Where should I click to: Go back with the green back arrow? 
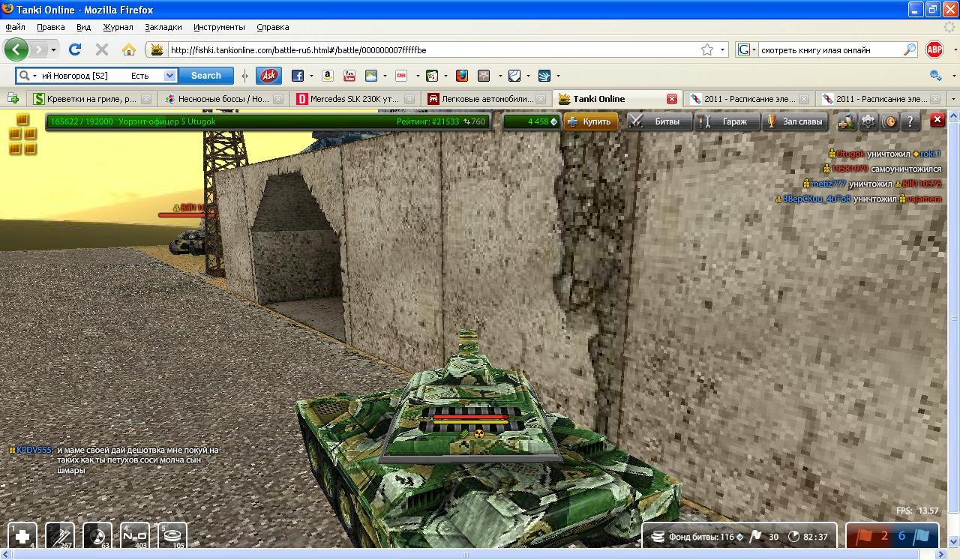16,49
